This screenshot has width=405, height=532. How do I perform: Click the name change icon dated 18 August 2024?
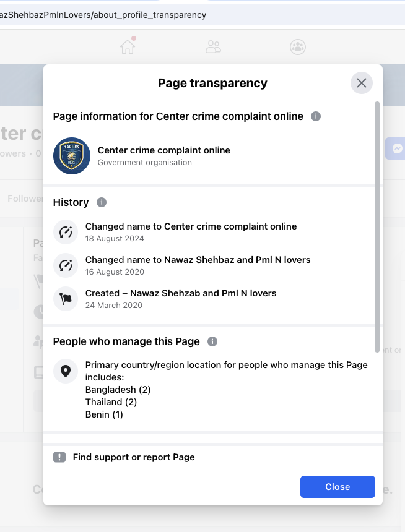66,232
